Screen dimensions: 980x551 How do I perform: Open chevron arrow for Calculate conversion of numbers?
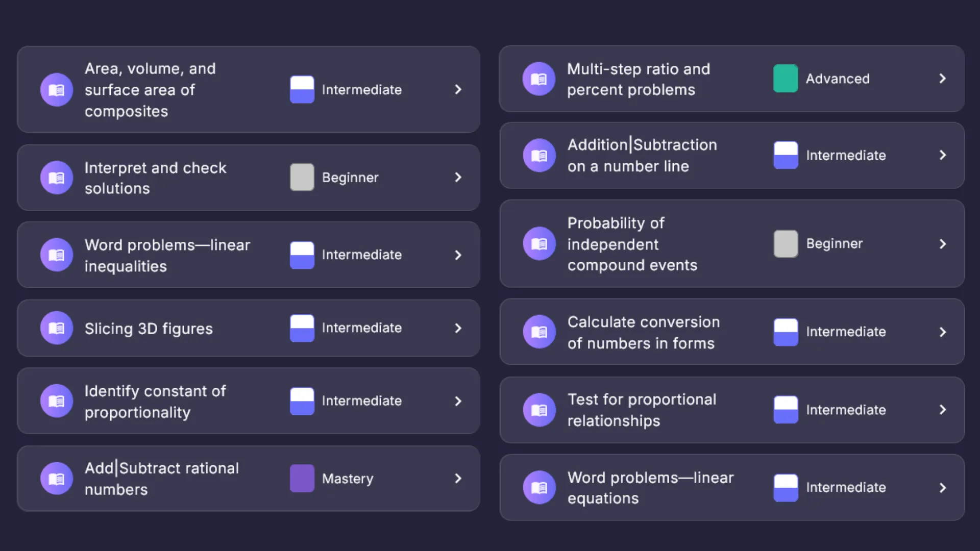click(942, 332)
